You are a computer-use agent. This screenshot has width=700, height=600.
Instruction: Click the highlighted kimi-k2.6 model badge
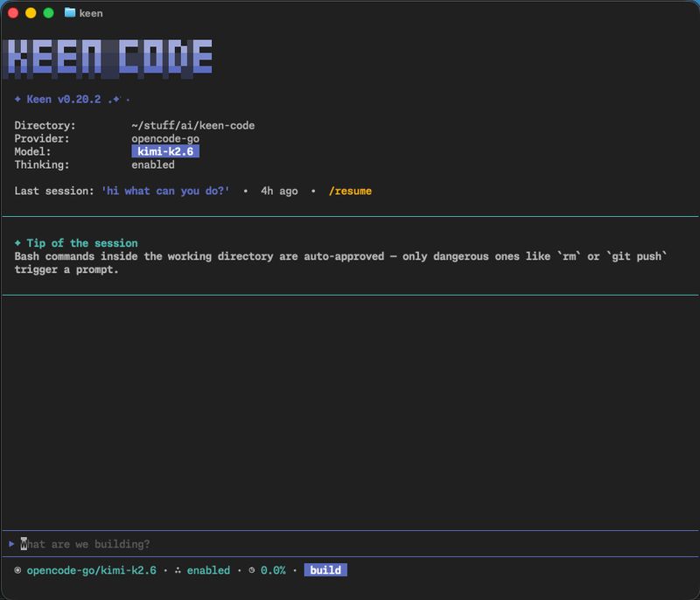[165, 151]
